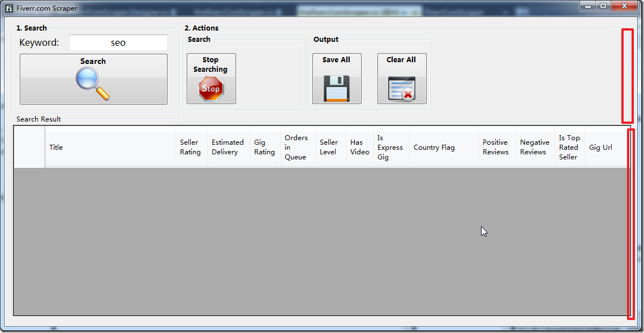Minimize the Fiverr.com Scraper window
Screen dimensions: 644x333
click(x=588, y=5)
